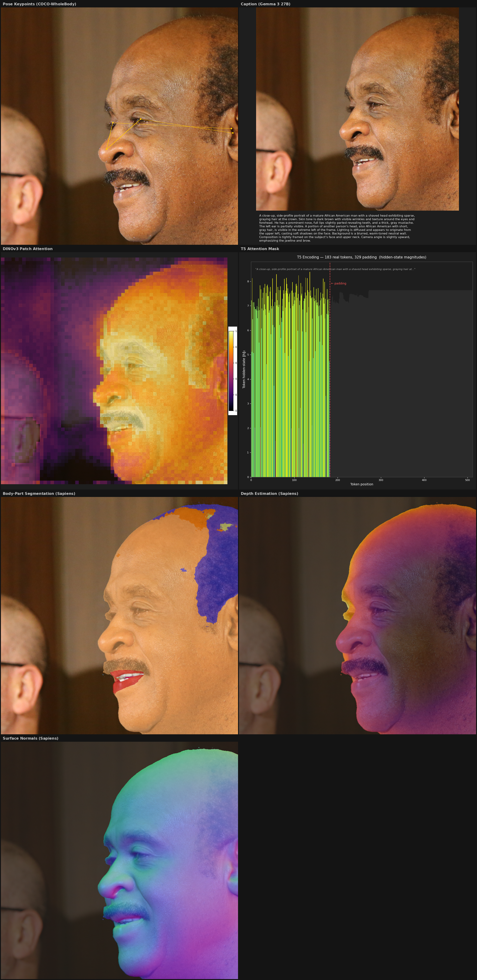Click the Depth Estimation (Sapiens) title

point(270,493)
